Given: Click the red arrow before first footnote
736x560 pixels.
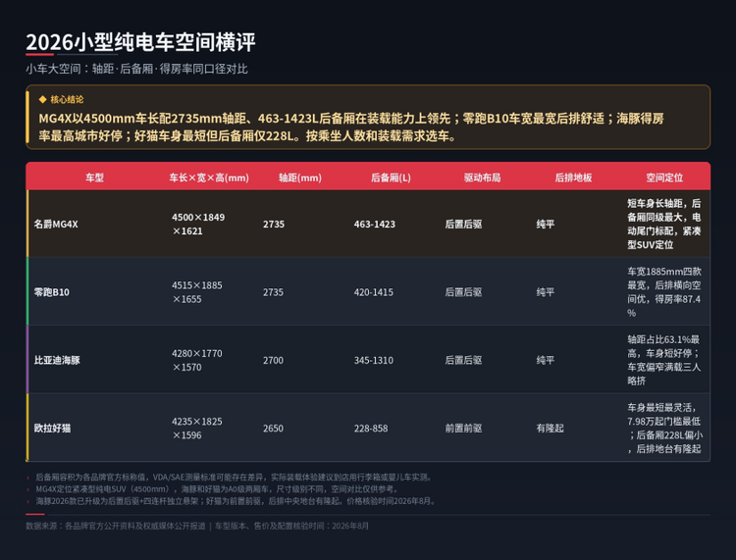Looking at the screenshot, I should pyautogui.click(x=28, y=478).
